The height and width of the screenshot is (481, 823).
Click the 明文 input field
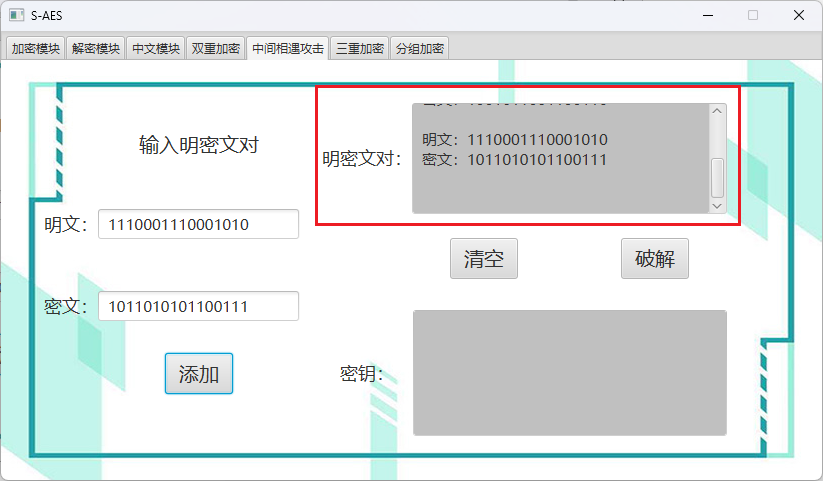point(198,225)
